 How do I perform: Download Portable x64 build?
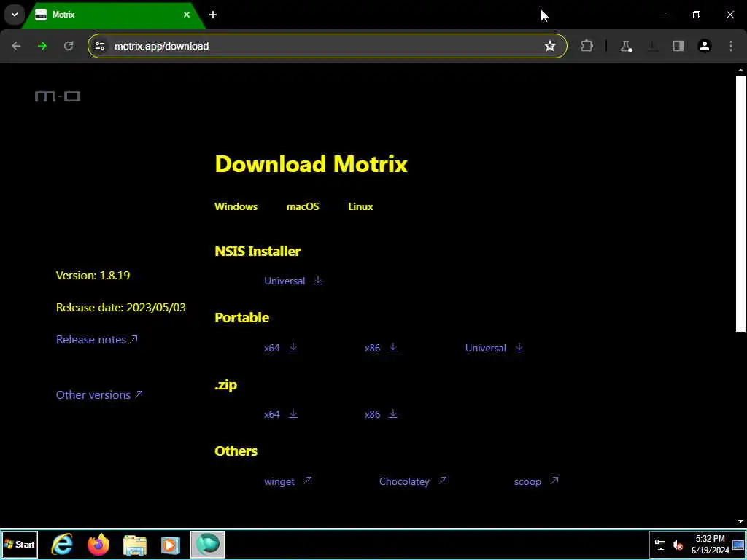pyautogui.click(x=271, y=348)
